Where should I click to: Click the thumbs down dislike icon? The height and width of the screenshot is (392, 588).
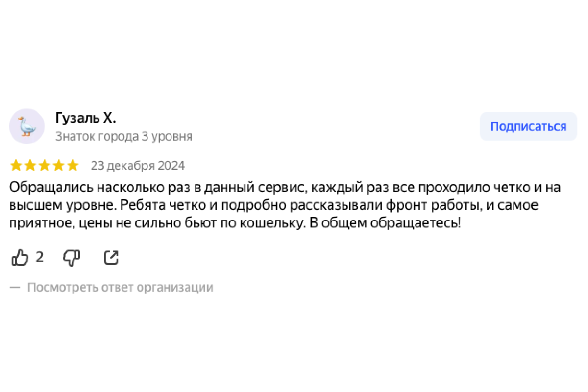pos(72,257)
